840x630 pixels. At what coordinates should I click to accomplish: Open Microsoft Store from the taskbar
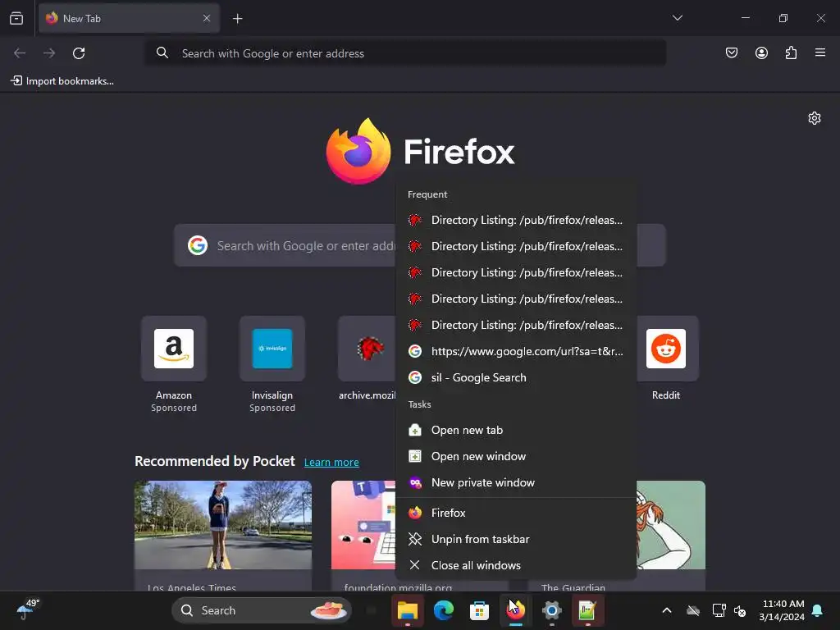point(479,610)
